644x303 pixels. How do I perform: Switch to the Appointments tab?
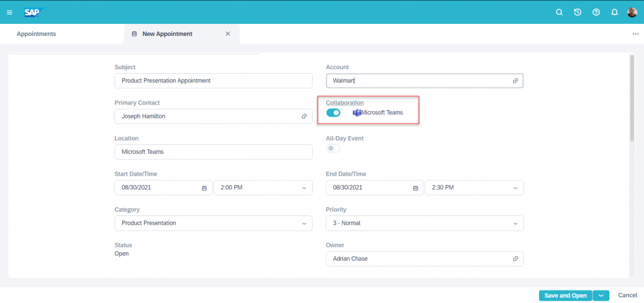coord(36,34)
